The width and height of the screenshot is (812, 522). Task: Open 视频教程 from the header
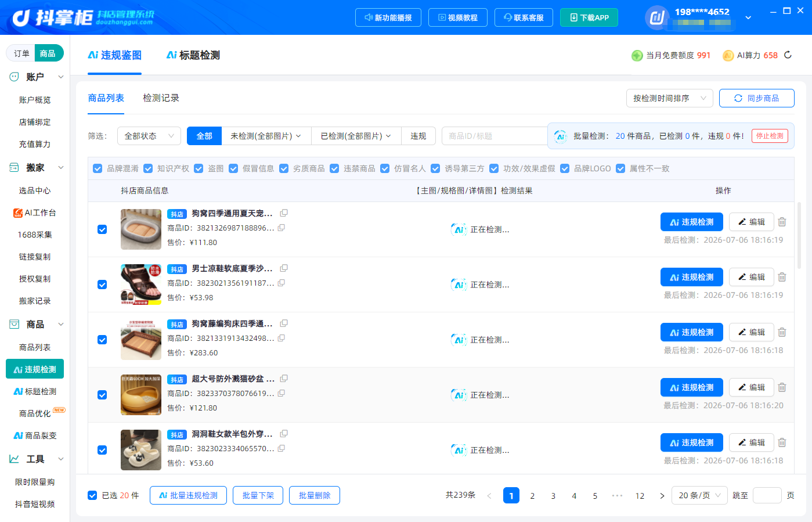click(x=458, y=17)
